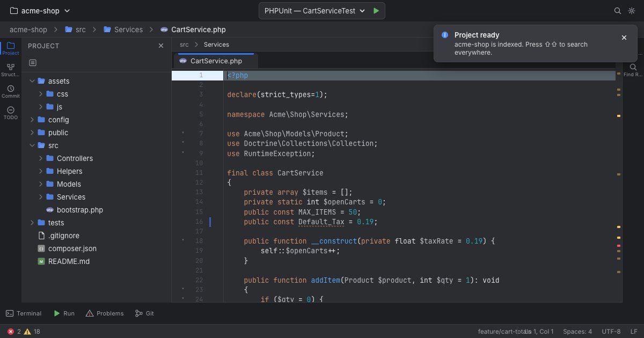This screenshot has height=338, width=644.
Task: Open Search Everywhere magnifier icon
Action: tap(618, 11)
